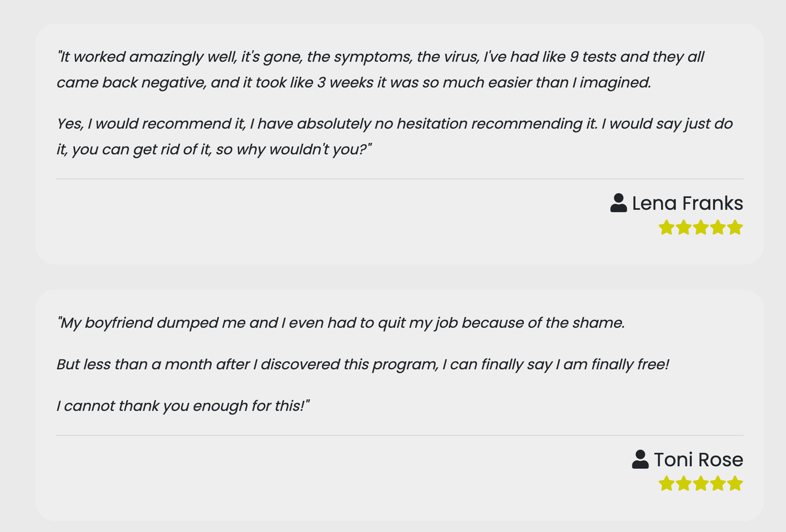Click the fourth star under Lena Franks

(x=718, y=228)
